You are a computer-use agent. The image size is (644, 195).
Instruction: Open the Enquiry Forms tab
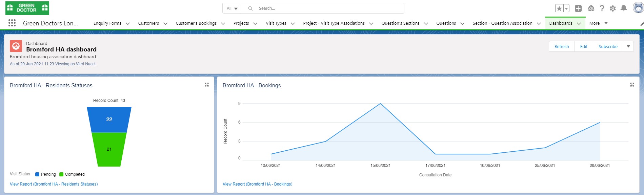[x=107, y=23]
